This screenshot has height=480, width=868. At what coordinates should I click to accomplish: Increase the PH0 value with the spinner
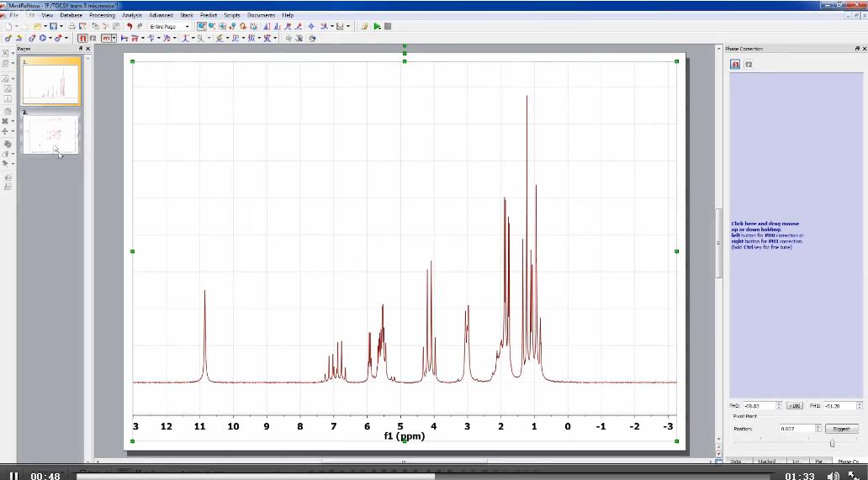click(x=781, y=404)
